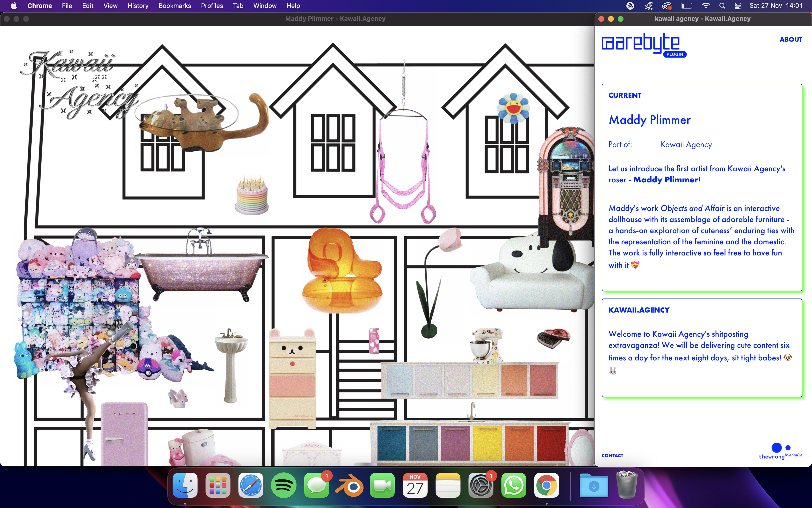
Task: Launch Safari from the dock
Action: tap(251, 485)
